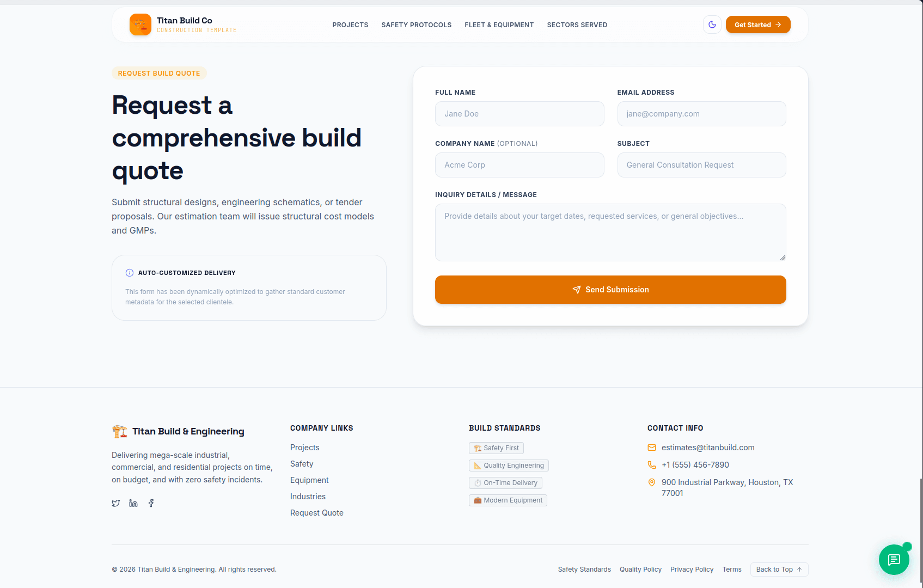The image size is (923, 588).
Task: Click the Send Submission button
Action: point(610,290)
